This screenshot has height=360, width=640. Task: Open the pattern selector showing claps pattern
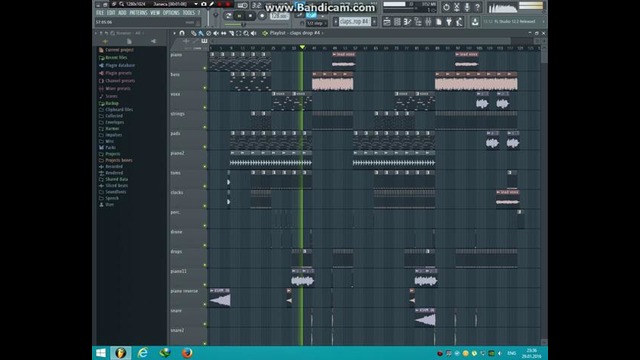[x=354, y=22]
